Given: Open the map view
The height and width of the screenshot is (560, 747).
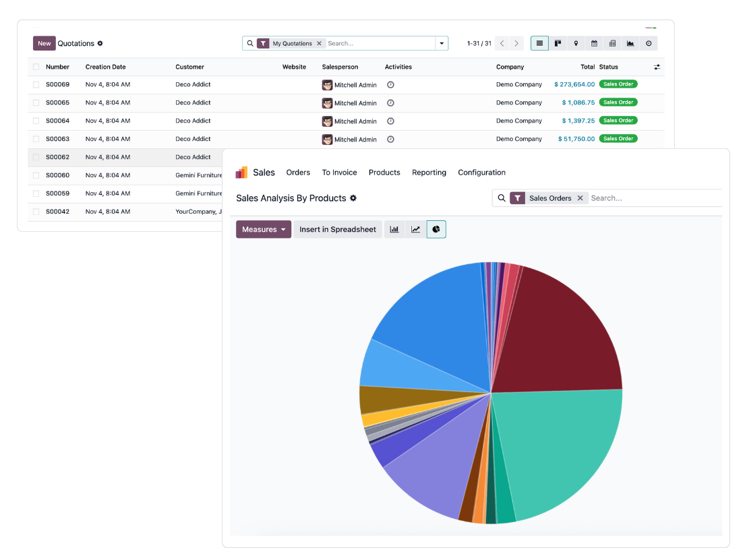Looking at the screenshot, I should tap(576, 43).
